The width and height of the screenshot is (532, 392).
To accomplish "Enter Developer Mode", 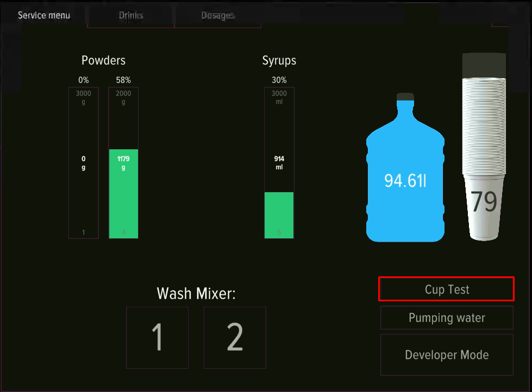I will 446,355.
